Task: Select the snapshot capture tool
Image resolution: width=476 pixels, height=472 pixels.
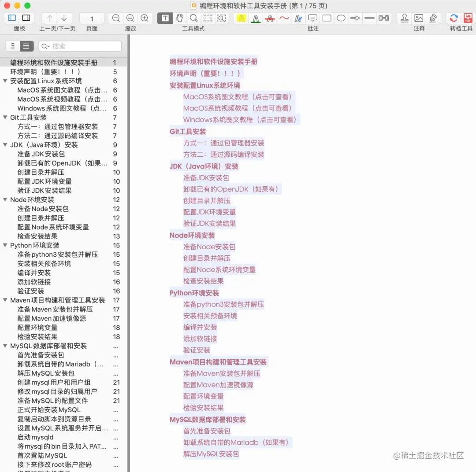Action: (x=221, y=18)
